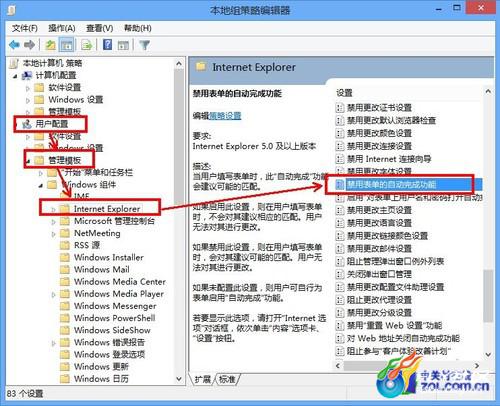Click the 策略设置 edit link
The image size is (500, 406).
(x=225, y=116)
